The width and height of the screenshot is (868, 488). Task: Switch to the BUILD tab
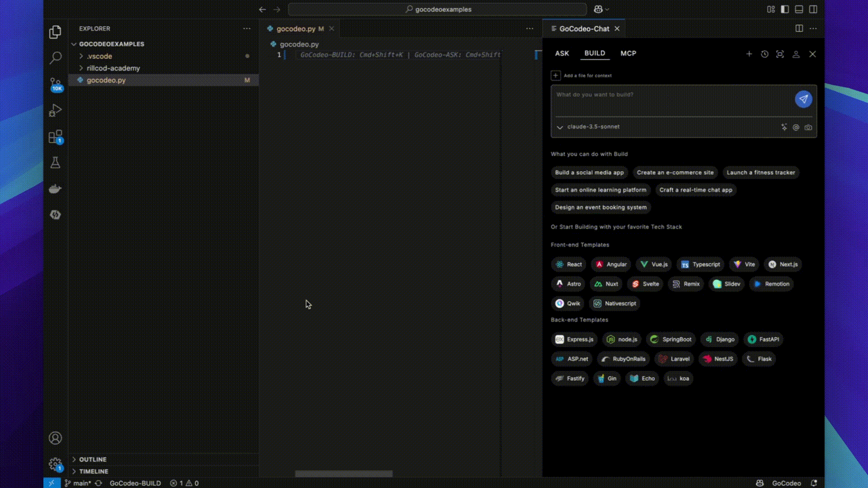[594, 53]
